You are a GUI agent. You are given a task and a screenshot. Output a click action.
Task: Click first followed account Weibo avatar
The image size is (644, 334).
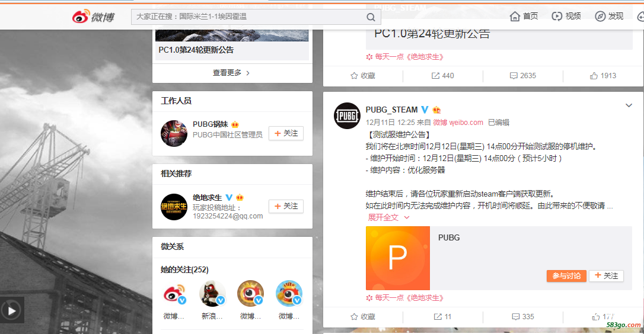(174, 293)
